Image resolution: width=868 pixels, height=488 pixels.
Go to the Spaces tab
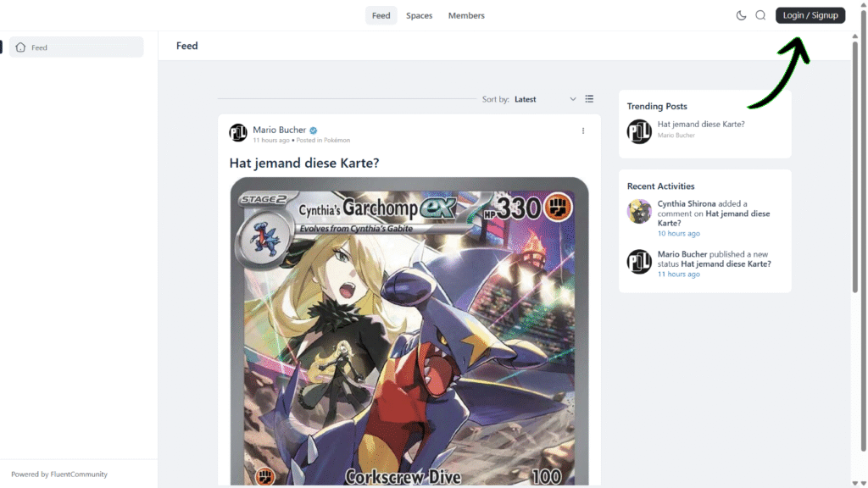point(419,15)
